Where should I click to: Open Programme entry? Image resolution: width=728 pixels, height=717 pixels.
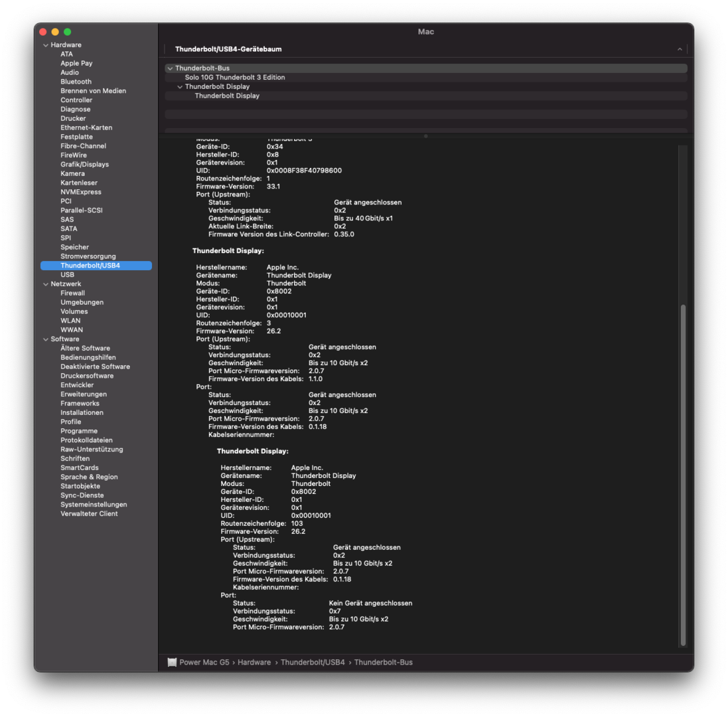[79, 431]
